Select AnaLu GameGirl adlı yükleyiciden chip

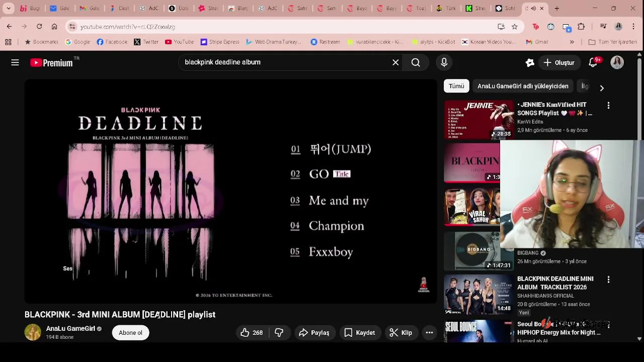click(523, 86)
